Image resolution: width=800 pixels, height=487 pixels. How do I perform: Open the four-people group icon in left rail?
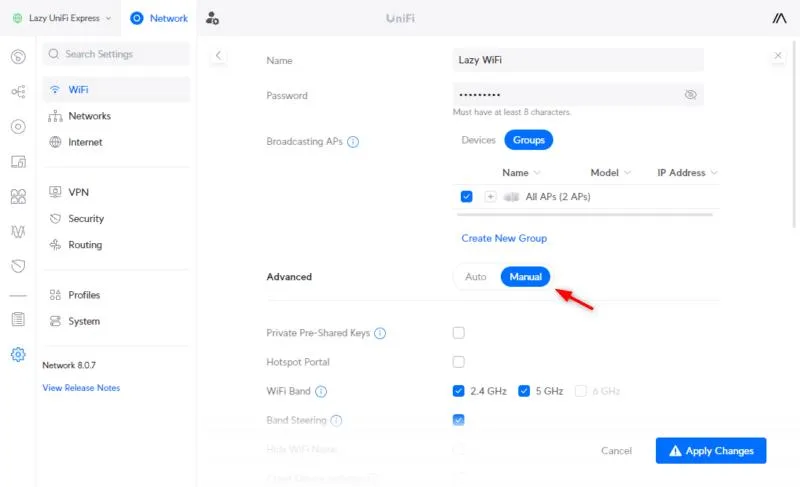point(18,196)
